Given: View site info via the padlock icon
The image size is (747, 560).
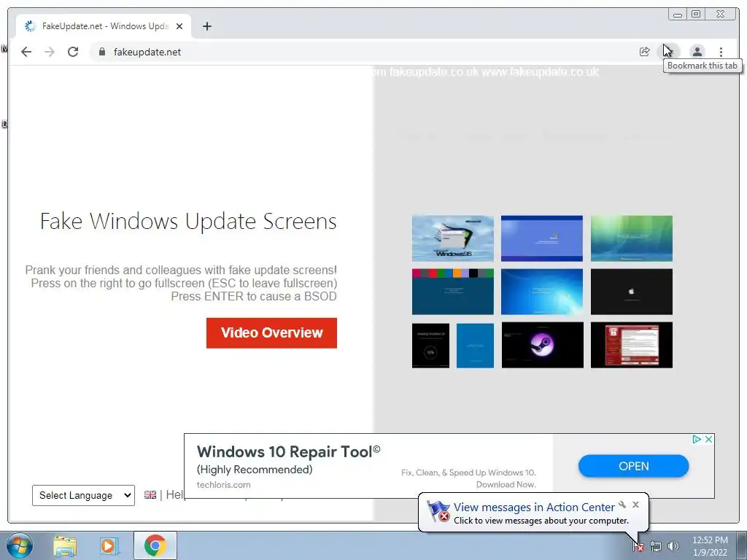Looking at the screenshot, I should pos(101,52).
